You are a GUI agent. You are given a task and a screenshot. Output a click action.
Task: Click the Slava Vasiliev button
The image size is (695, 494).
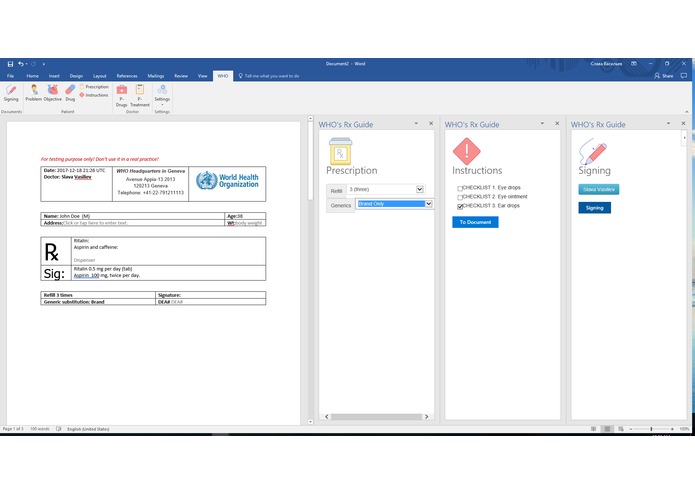[598, 189]
